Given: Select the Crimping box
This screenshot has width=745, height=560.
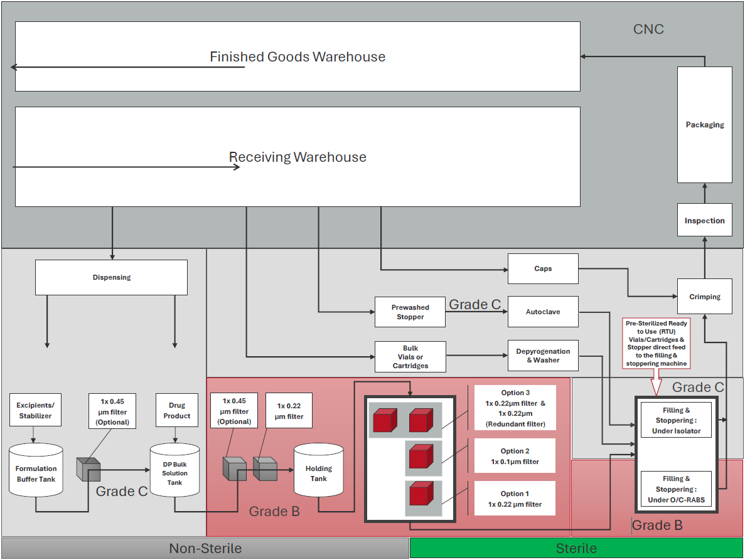Looking at the screenshot, I should [x=704, y=297].
